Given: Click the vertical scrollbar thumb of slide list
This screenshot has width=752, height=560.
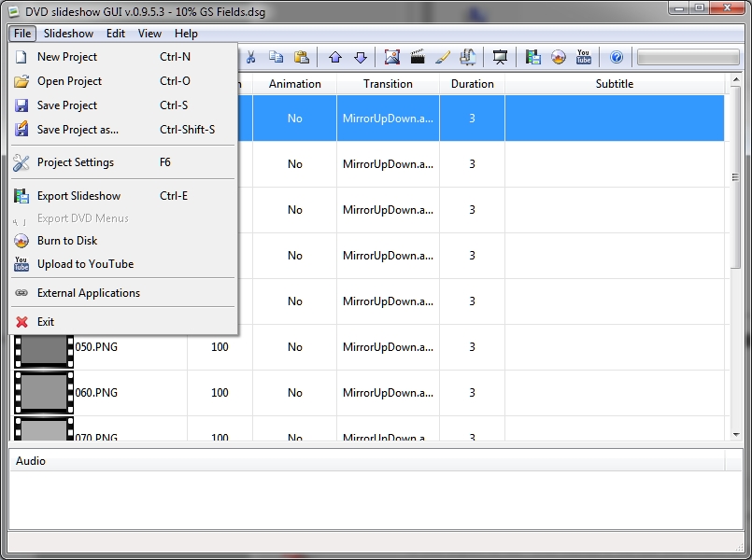Looking at the screenshot, I should point(736,177).
